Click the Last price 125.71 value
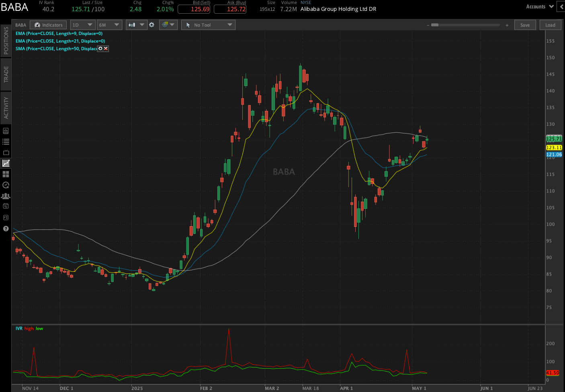This screenshot has width=565, height=392. 80,9
